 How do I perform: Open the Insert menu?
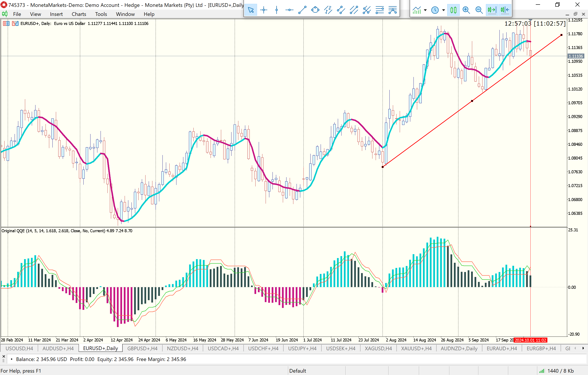[x=56, y=14]
